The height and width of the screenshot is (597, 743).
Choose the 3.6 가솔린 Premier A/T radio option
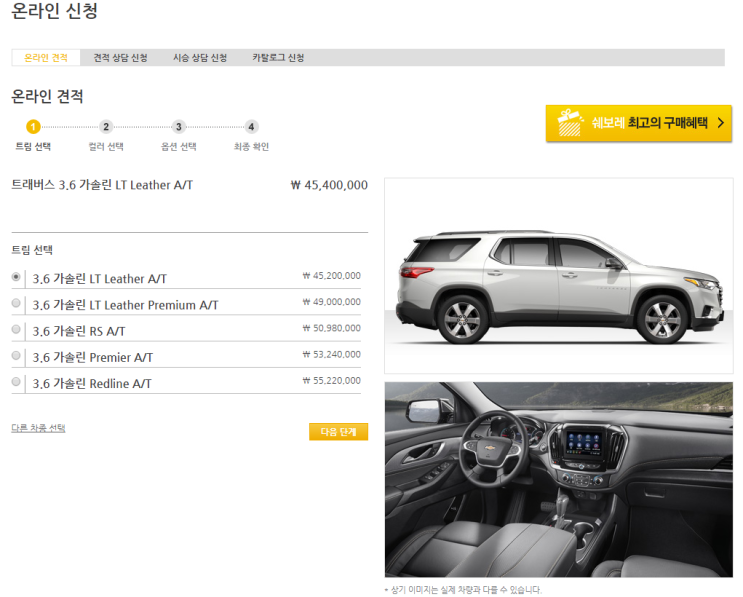(16, 355)
